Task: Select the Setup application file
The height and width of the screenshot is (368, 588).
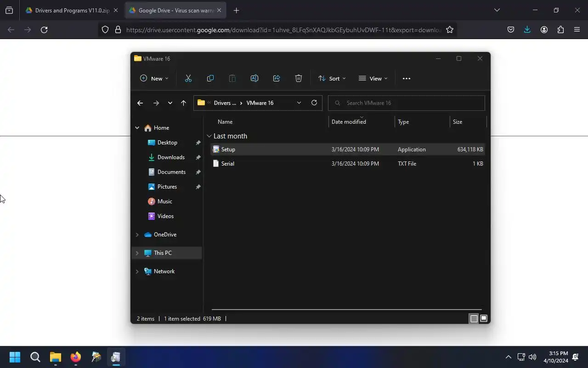Action: click(x=348, y=149)
